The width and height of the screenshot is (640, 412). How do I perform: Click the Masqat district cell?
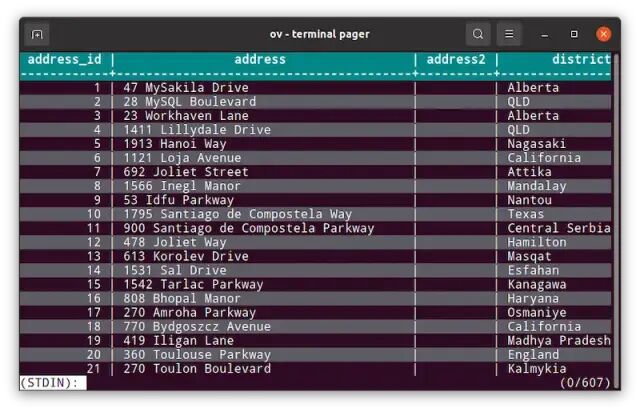[529, 256]
